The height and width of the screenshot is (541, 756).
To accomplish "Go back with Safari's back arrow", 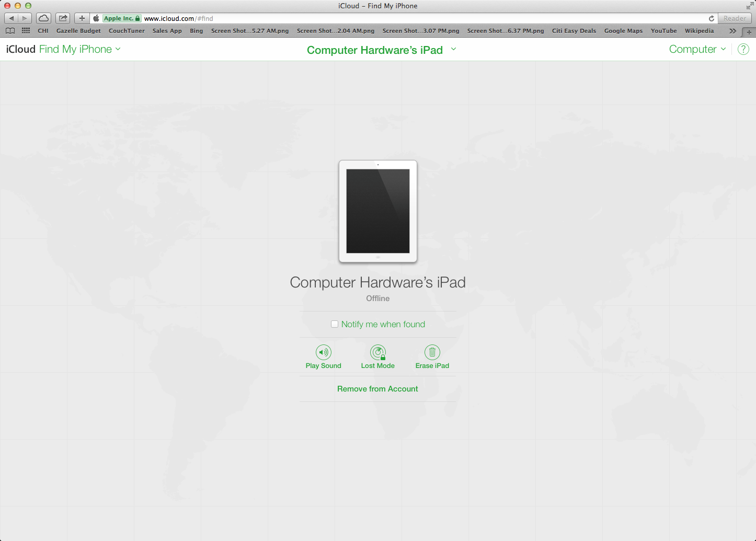I will click(12, 18).
